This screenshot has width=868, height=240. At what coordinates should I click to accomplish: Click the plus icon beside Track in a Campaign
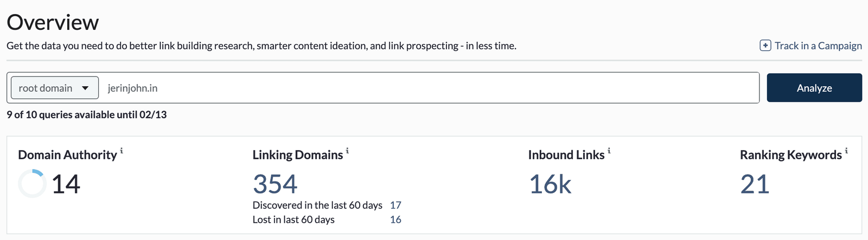tap(765, 46)
